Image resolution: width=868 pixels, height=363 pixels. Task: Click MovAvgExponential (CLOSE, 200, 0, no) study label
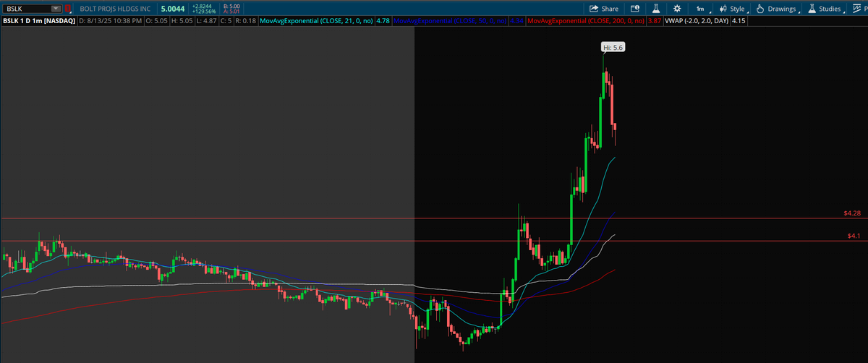coord(586,22)
